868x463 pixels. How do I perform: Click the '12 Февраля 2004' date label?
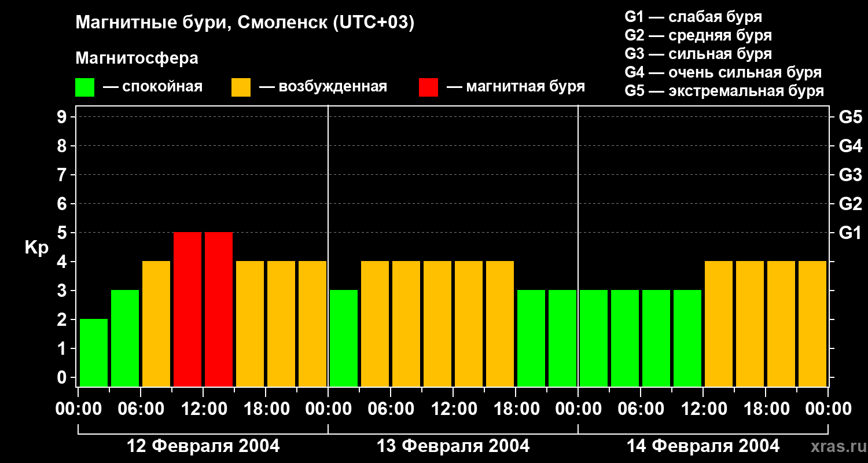pyautogui.click(x=203, y=446)
